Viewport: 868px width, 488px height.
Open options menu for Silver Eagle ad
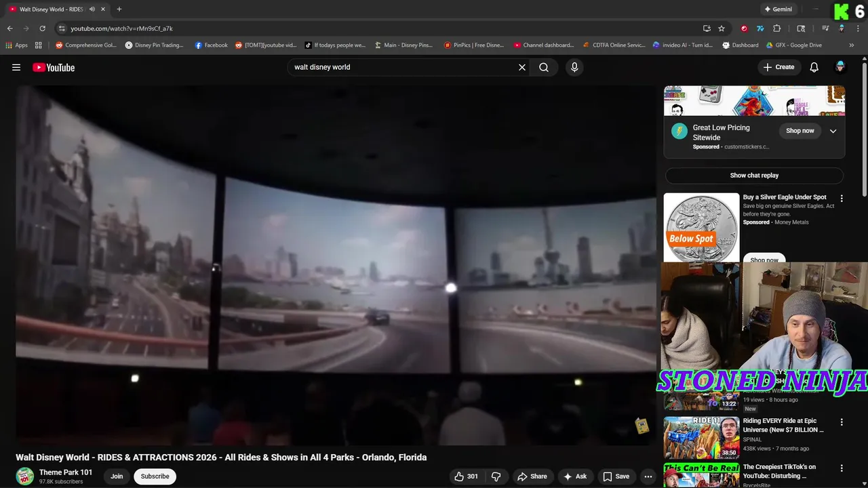(x=842, y=199)
